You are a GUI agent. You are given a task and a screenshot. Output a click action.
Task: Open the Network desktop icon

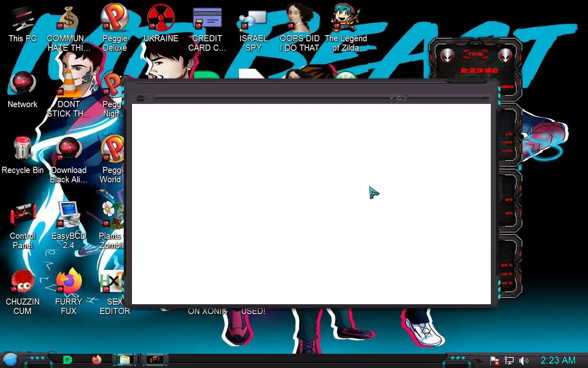pyautogui.click(x=22, y=90)
